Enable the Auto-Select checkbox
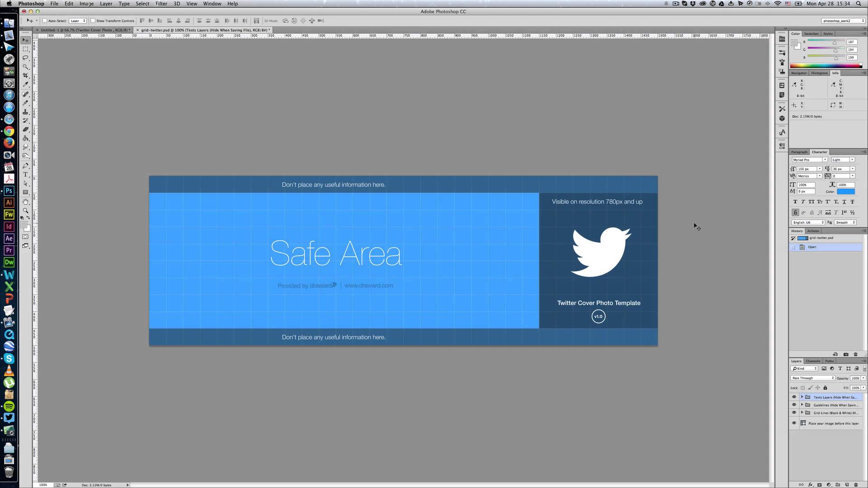This screenshot has height=488, width=868. [45, 21]
